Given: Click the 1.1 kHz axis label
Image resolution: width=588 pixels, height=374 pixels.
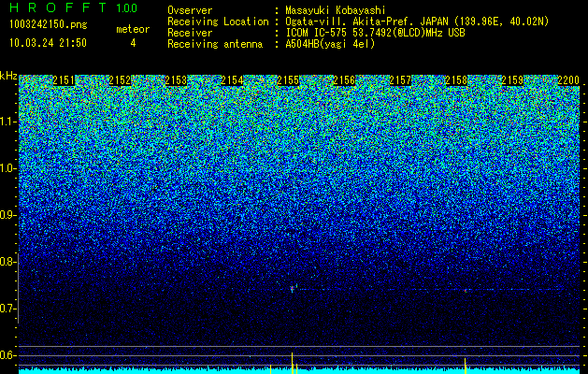Looking at the screenshot, I should pyautogui.click(x=7, y=122).
